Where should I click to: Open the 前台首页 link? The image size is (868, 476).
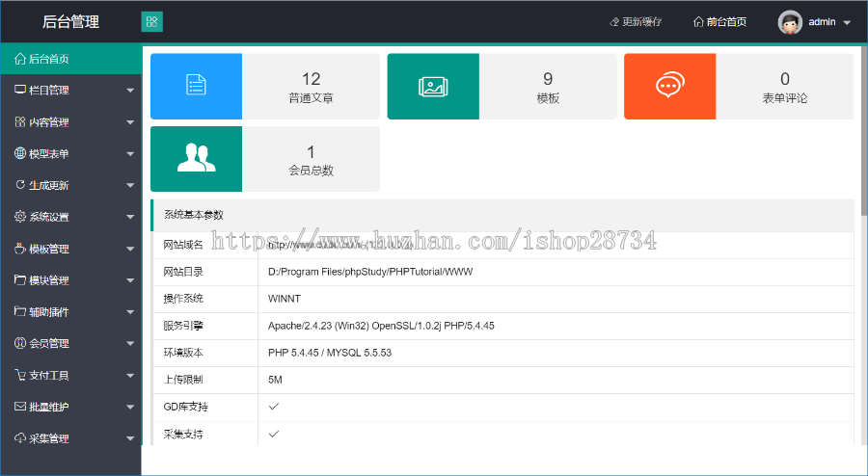click(719, 22)
